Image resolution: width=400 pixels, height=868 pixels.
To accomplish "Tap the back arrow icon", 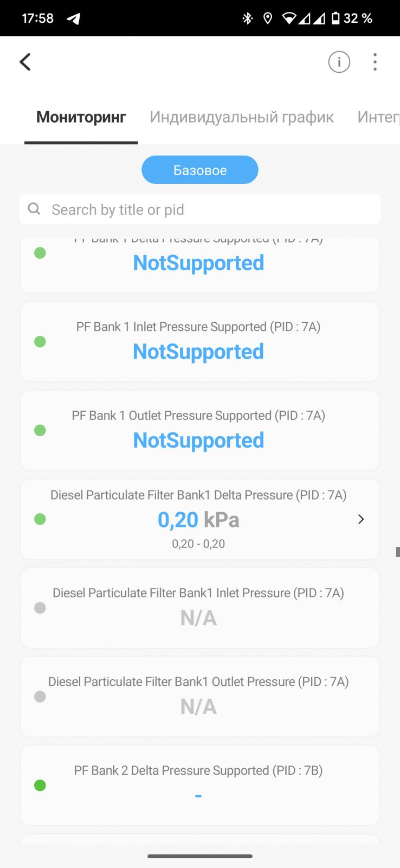I will pos(25,62).
